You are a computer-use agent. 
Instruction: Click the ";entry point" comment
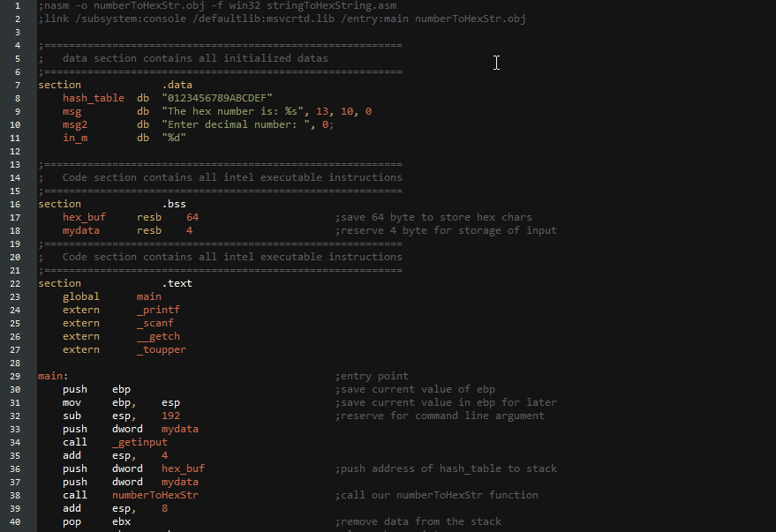372,376
